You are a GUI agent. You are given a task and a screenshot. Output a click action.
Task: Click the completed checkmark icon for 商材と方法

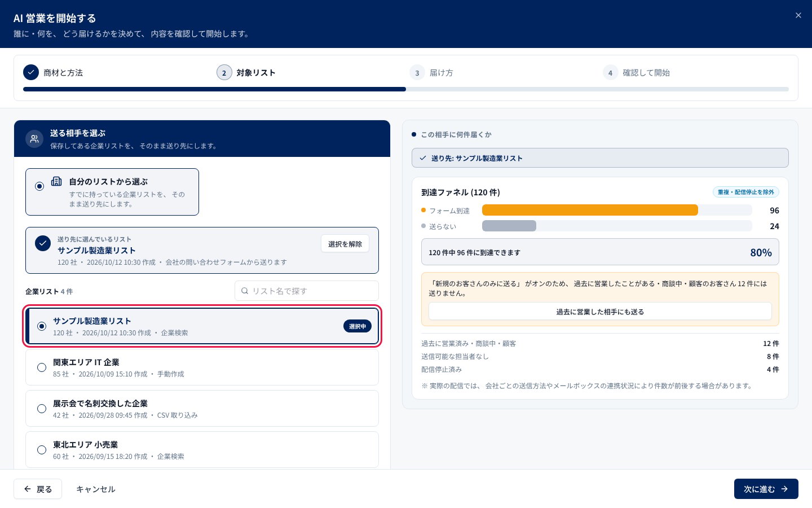click(31, 72)
